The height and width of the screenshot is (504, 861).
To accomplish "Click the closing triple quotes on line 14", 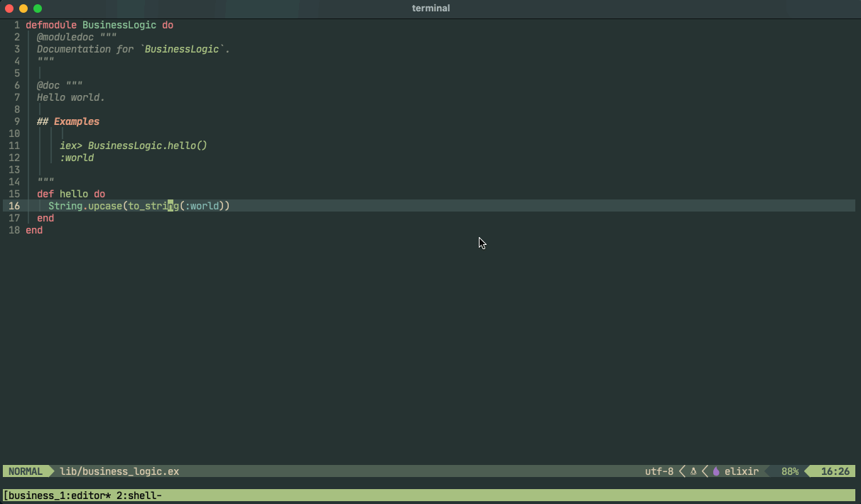I will pos(45,182).
